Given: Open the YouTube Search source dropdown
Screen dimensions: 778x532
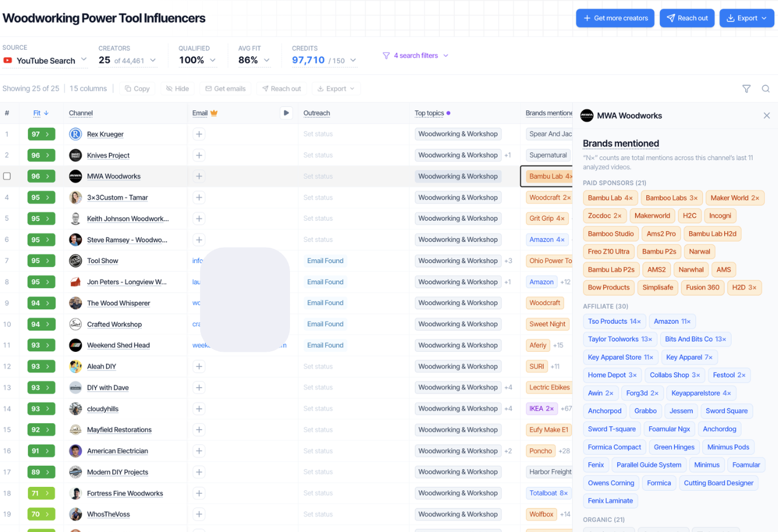Looking at the screenshot, I should click(45, 60).
